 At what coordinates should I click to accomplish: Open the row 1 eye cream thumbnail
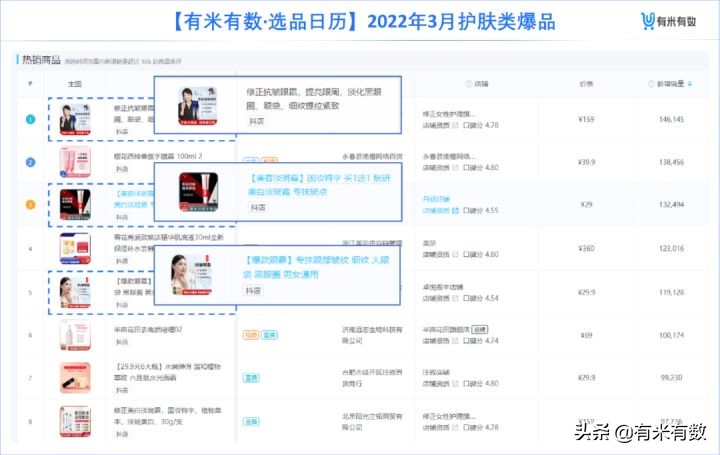click(75, 119)
